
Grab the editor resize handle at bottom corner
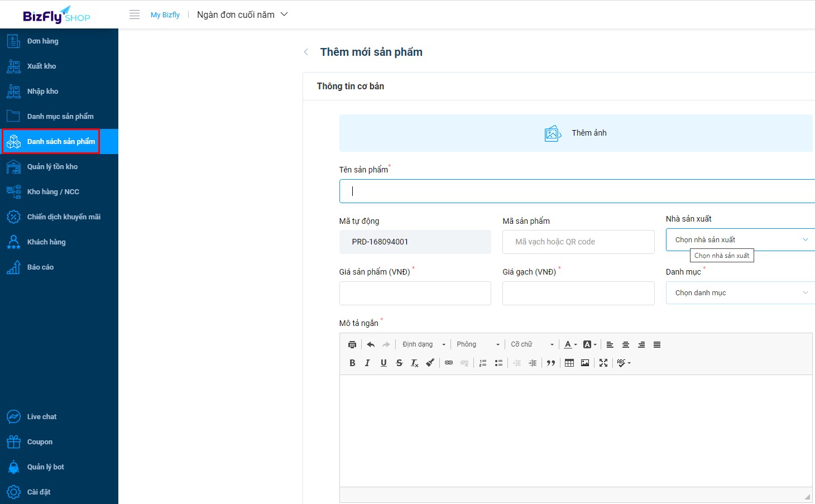pos(807,496)
